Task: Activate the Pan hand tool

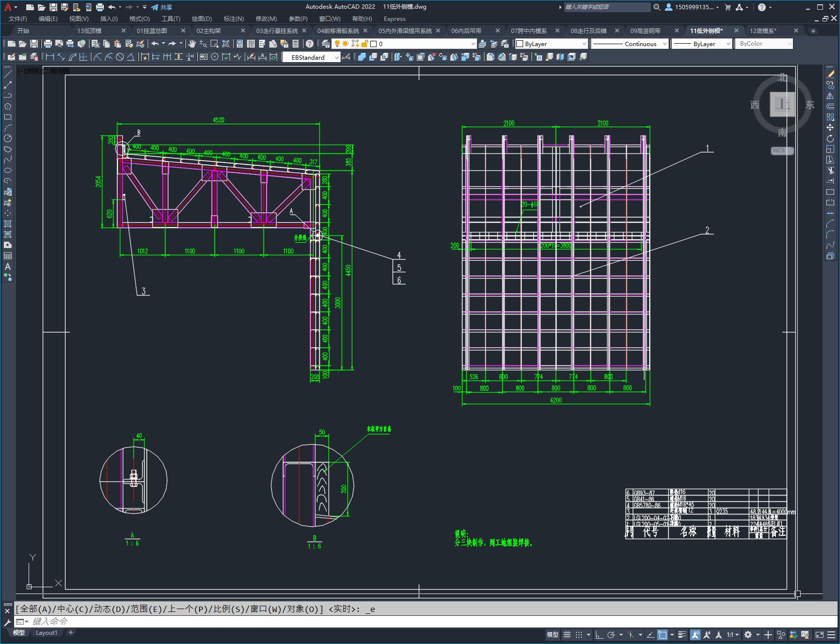Action: point(192,44)
